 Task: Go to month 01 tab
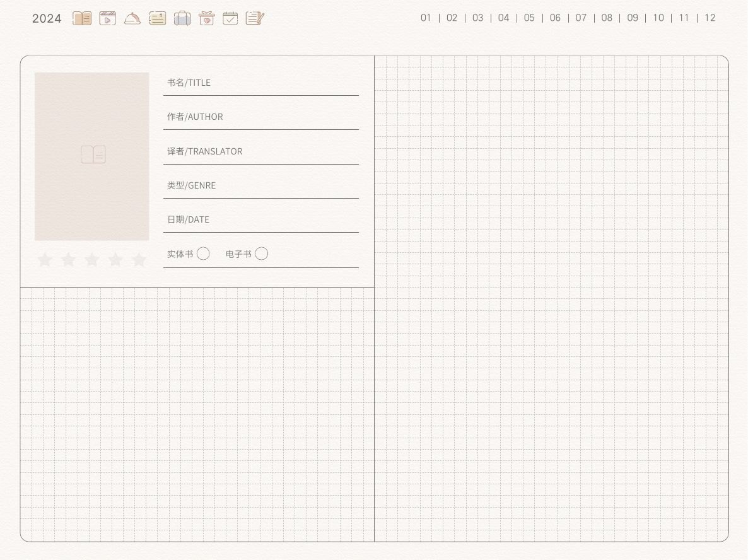[x=426, y=18]
